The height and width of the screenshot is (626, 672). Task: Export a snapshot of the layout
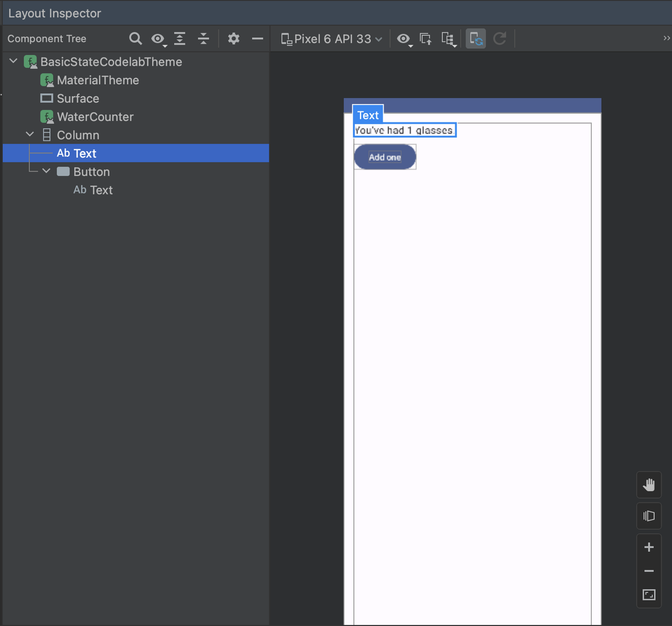click(426, 39)
